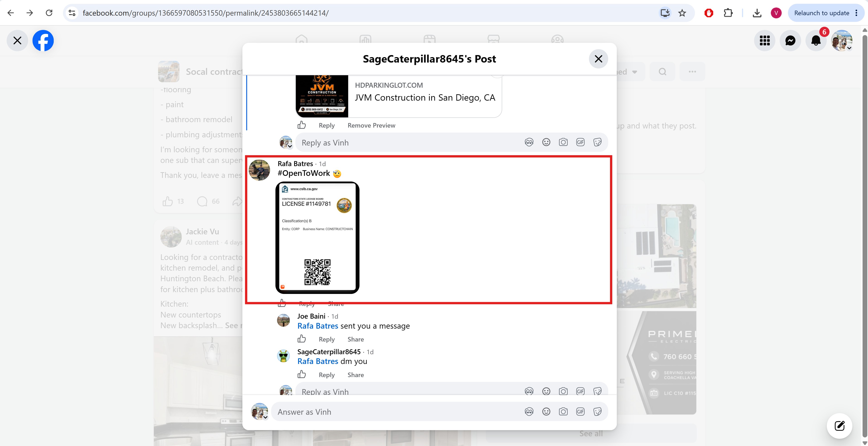Add a GIF in the Answer as Vinh field

pos(580,412)
